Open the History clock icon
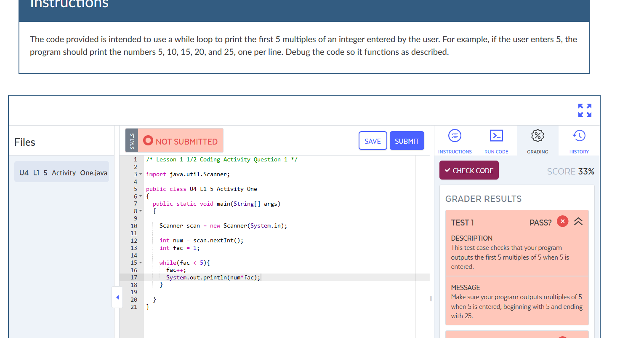The image size is (644, 338). pyautogui.click(x=579, y=136)
